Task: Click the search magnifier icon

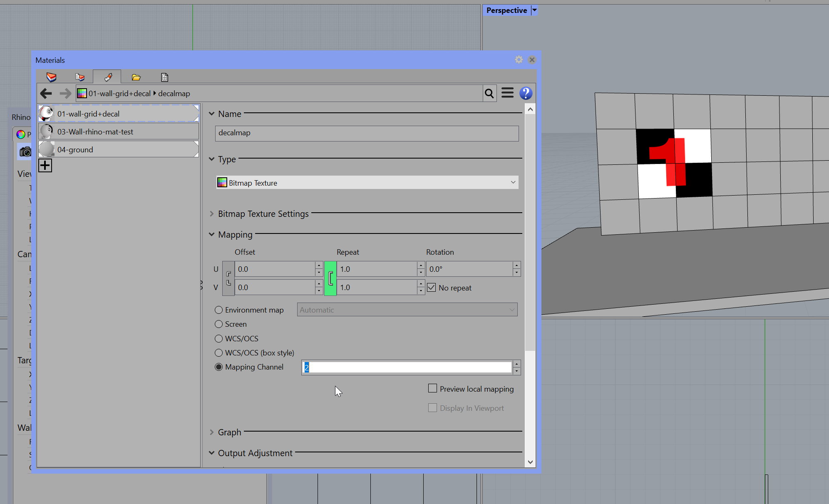Action: (489, 94)
